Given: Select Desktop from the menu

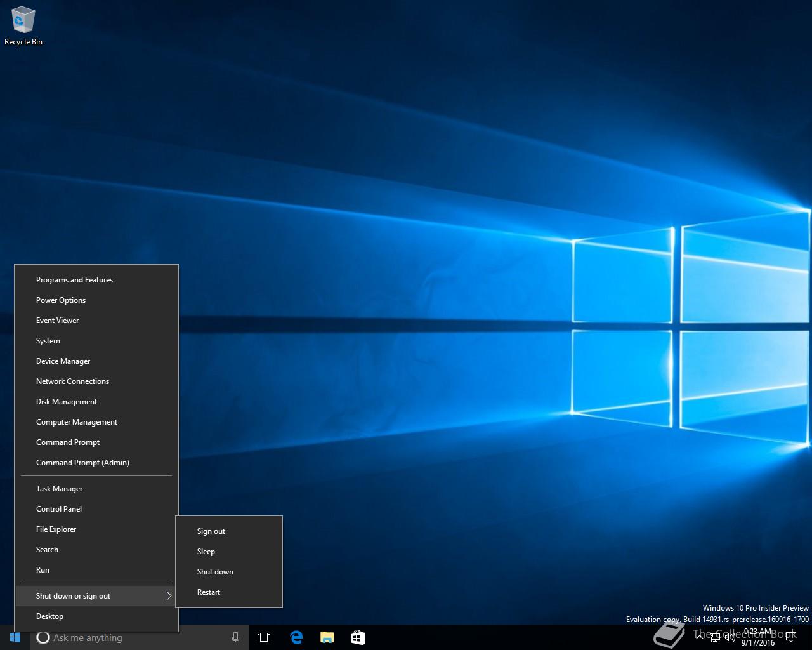Looking at the screenshot, I should click(x=96, y=616).
